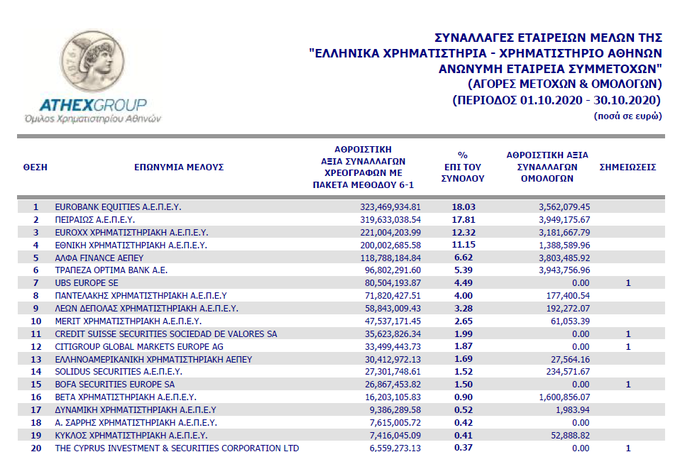Select ΛΕΩΝ ΔΕΠΟΛΑΣ ΧΡΗΜΑΤΙΣΤΗΡΙΑΚΗ name
This screenshot has width=680, height=452.
(147, 308)
